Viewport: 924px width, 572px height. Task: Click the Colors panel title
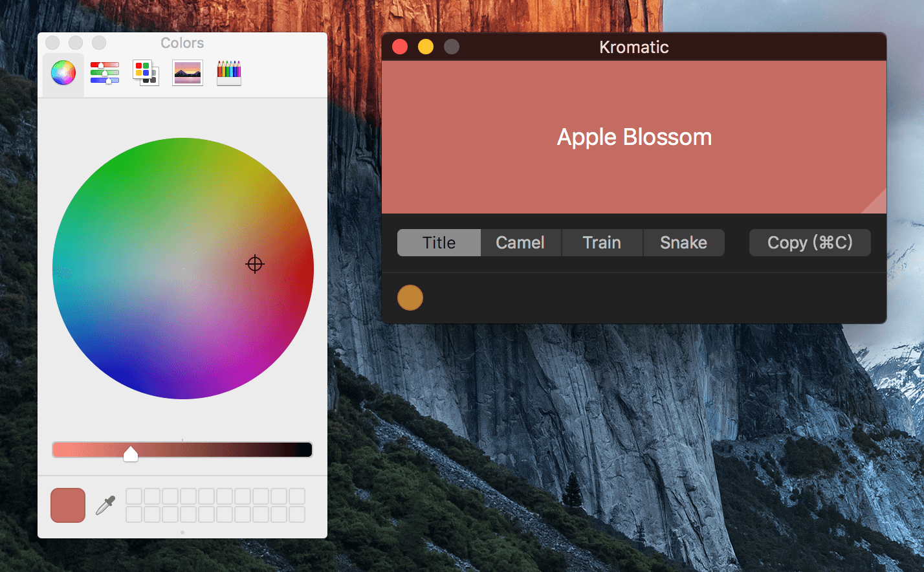click(182, 43)
